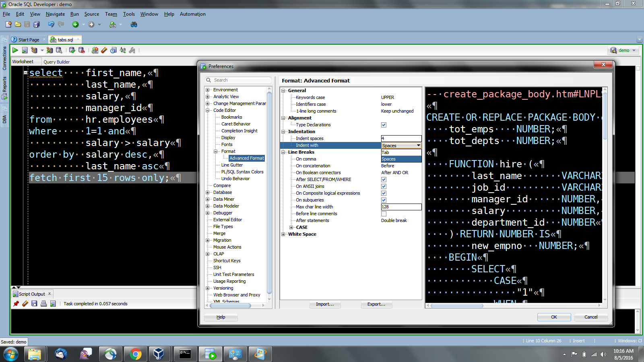644x362 pixels.
Task: Click the Rollback icon
Action: click(x=82, y=50)
